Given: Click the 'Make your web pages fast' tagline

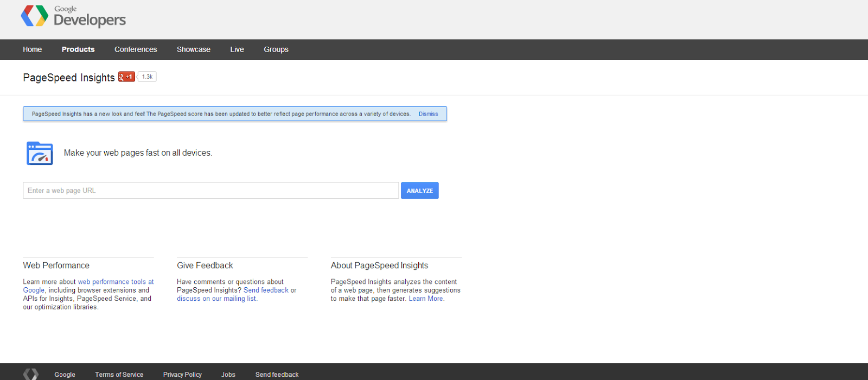Looking at the screenshot, I should [x=138, y=153].
